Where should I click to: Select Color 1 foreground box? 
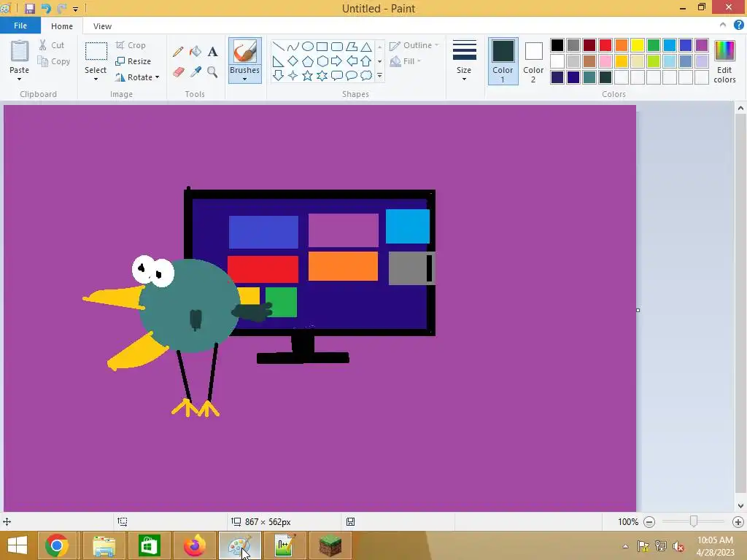point(503,61)
